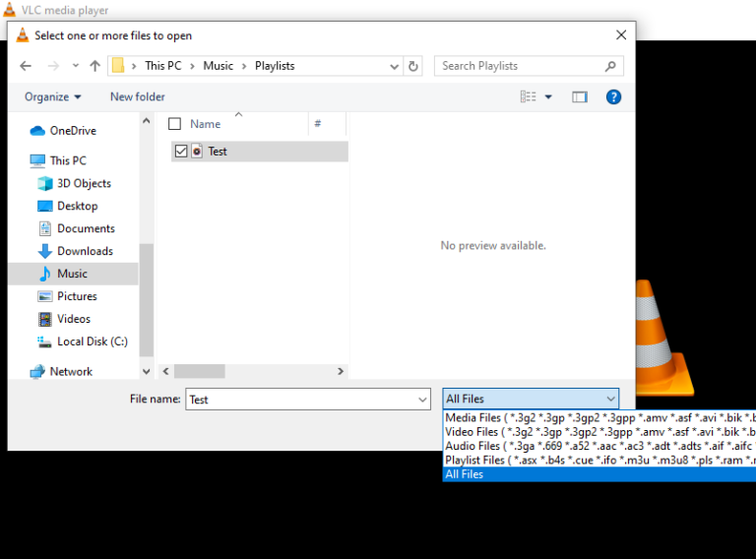Toggle the preview pane icon
This screenshot has width=756, height=559.
point(579,96)
